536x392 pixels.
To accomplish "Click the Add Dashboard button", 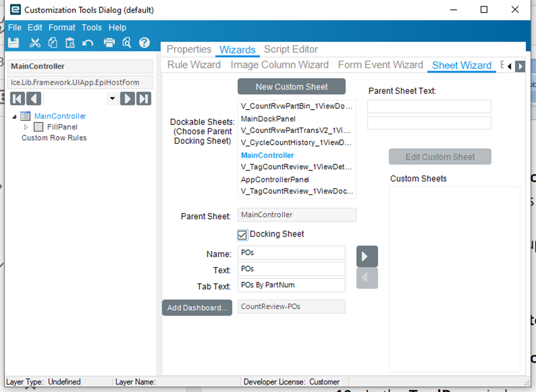I will (197, 307).
